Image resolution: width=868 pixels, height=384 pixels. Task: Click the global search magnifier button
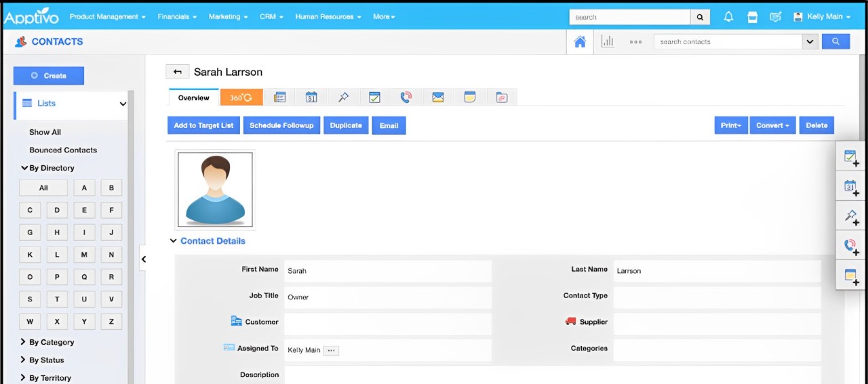click(x=701, y=17)
